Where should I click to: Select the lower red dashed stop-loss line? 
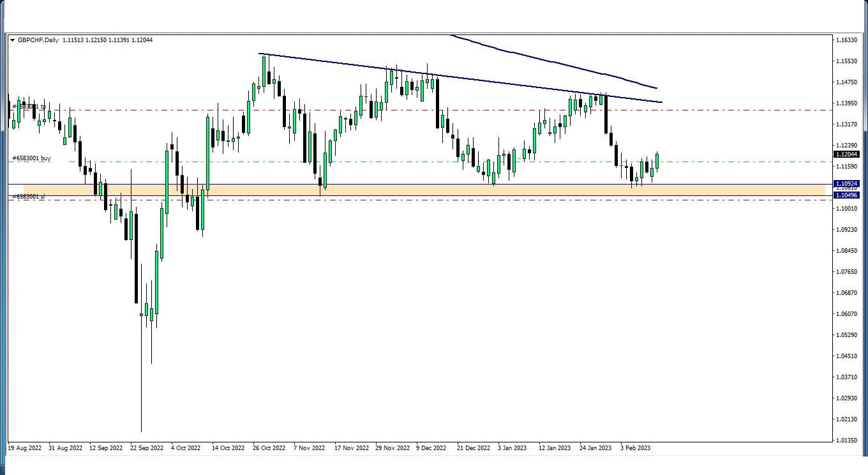click(x=421, y=200)
